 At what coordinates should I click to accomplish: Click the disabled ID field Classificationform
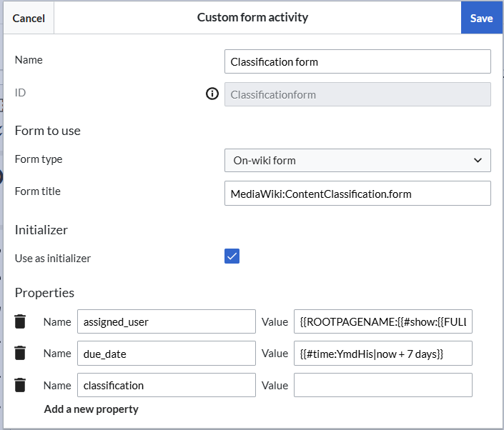[x=357, y=94]
